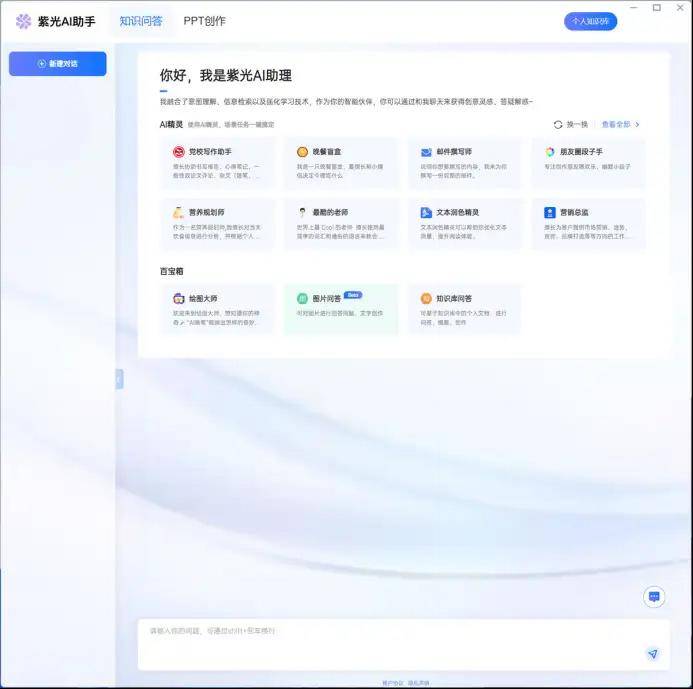Image resolution: width=693 pixels, height=689 pixels.
Task: Launch the 邮件撰写师 envelope icon
Action: click(x=426, y=152)
